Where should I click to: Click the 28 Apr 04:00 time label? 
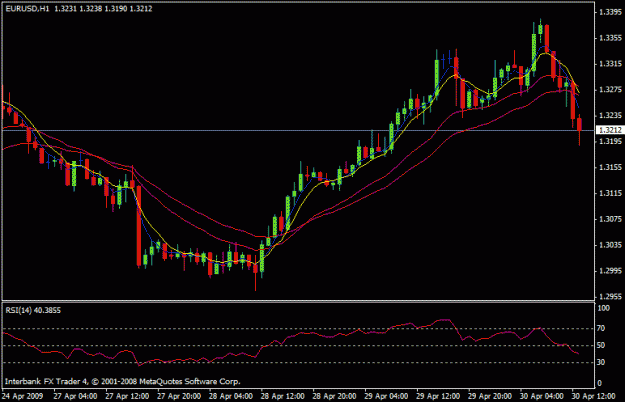pos(231,396)
